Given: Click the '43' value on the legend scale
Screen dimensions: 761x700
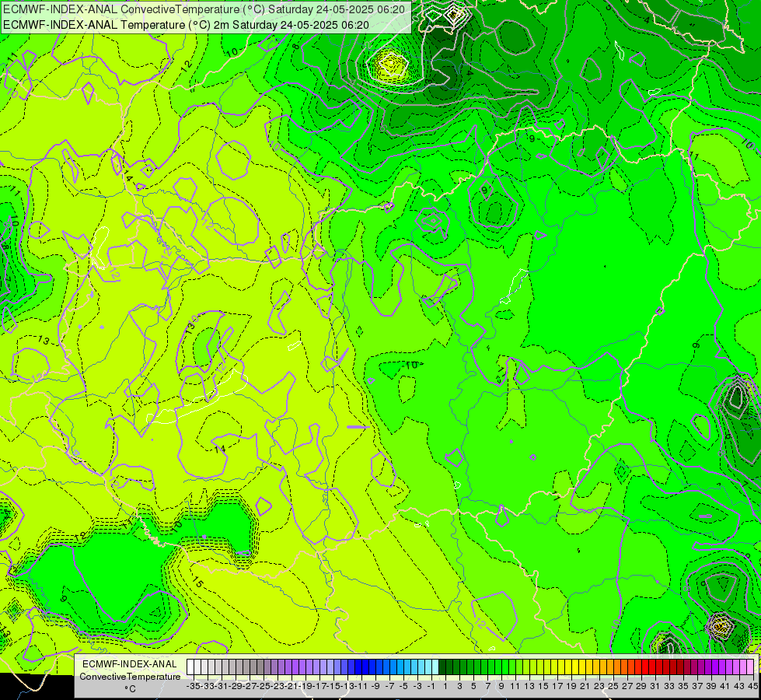Looking at the screenshot, I should coord(739,686).
